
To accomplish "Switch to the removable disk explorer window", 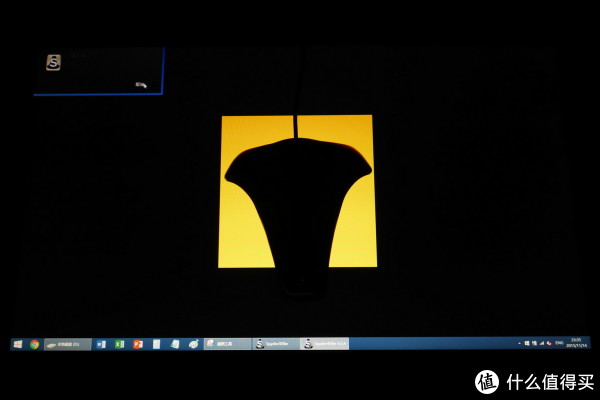I will pyautogui.click(x=68, y=344).
